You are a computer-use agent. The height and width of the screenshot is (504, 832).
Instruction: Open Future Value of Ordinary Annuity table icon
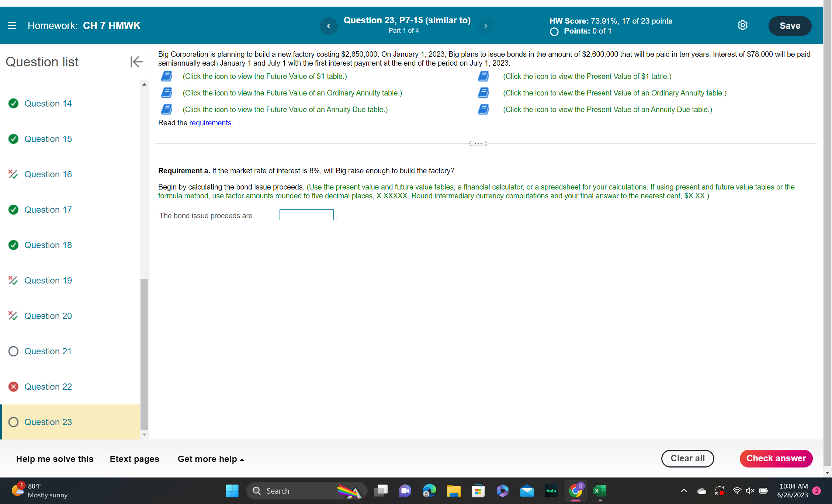[167, 93]
